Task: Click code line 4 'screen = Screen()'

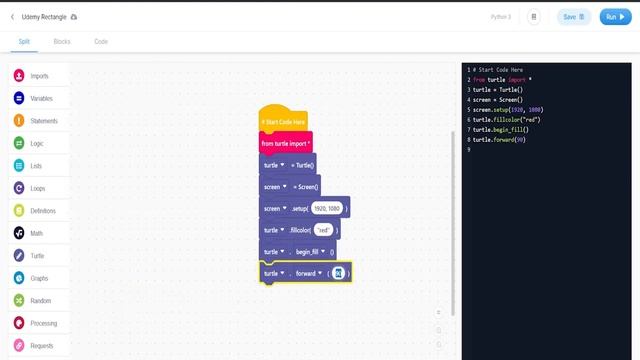Action: (498, 100)
